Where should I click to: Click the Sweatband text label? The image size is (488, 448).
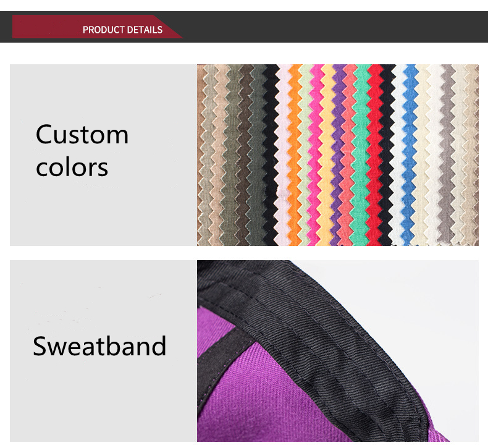tap(99, 346)
